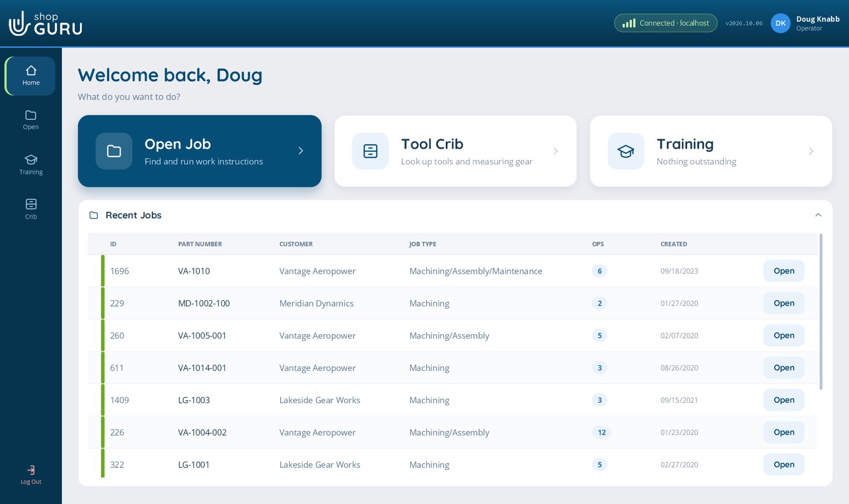The image size is (849, 504).
Task: Click the OPS column header
Action: (598, 244)
